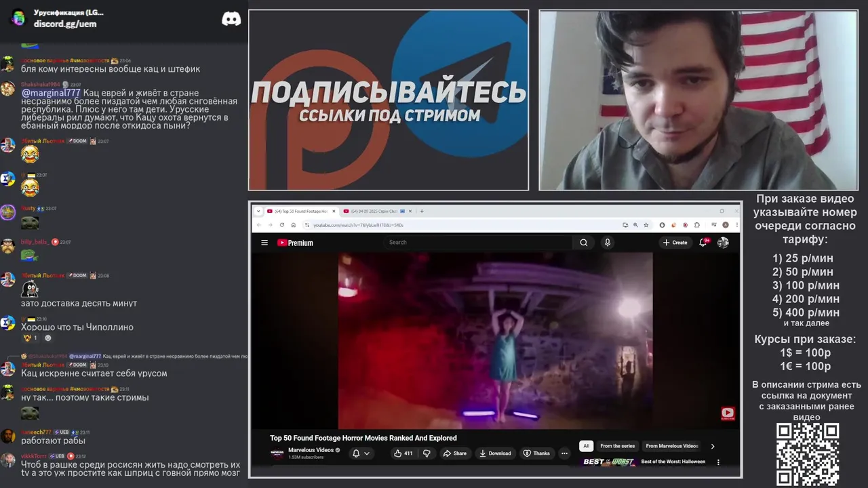Like the video with thumbs-up 411
The height and width of the screenshot is (488, 868).
403,453
